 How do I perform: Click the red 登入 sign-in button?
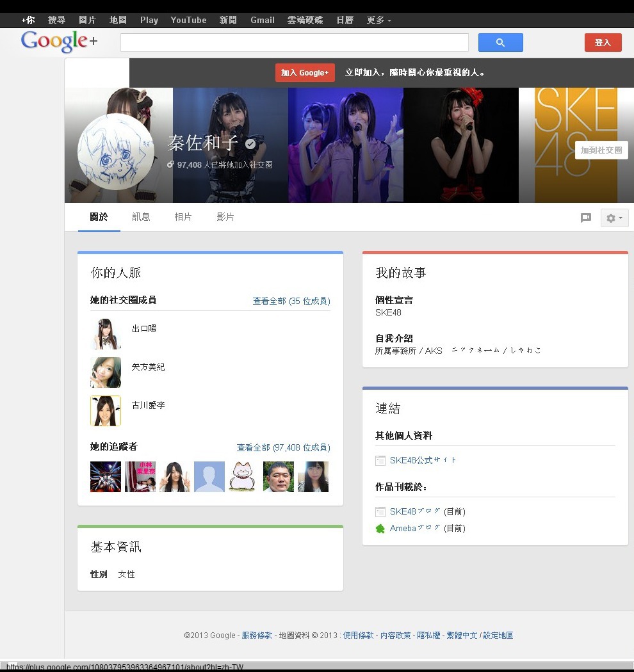pyautogui.click(x=603, y=42)
